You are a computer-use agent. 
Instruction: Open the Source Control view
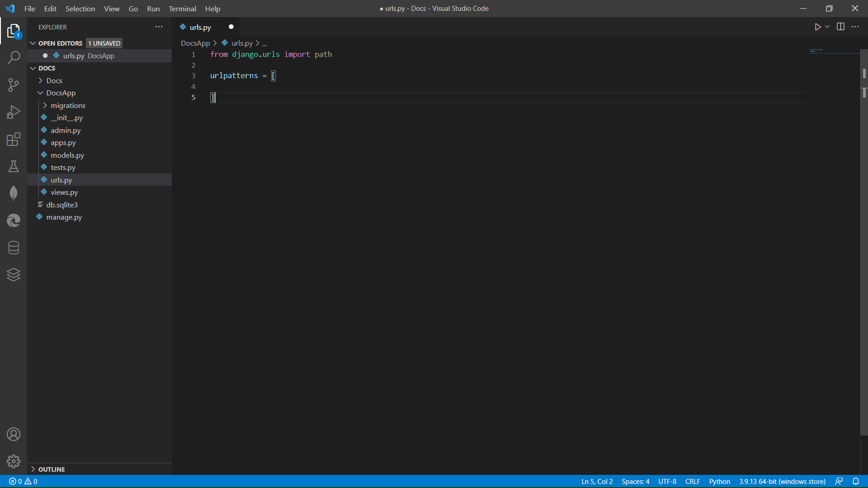[x=14, y=85]
